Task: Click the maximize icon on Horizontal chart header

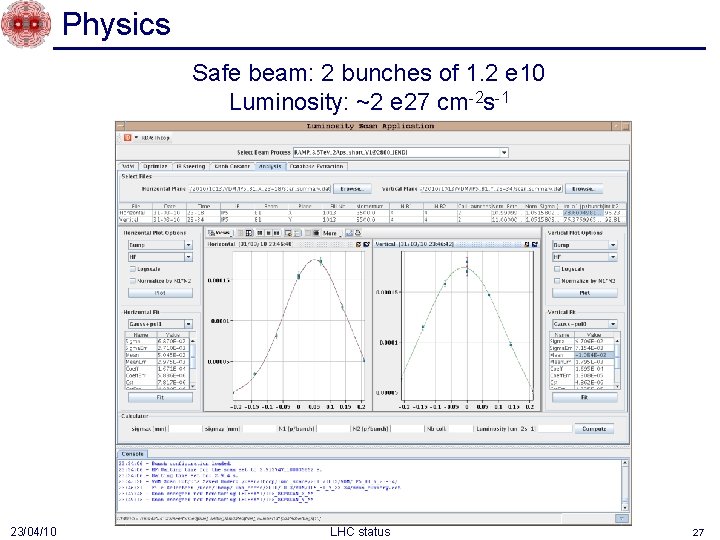Action: pos(359,244)
